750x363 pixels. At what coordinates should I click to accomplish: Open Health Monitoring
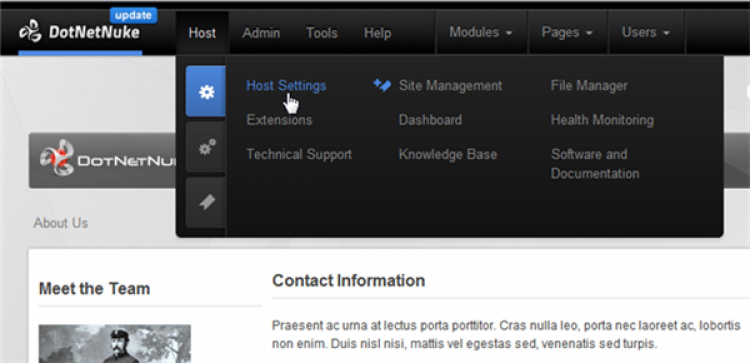click(602, 120)
